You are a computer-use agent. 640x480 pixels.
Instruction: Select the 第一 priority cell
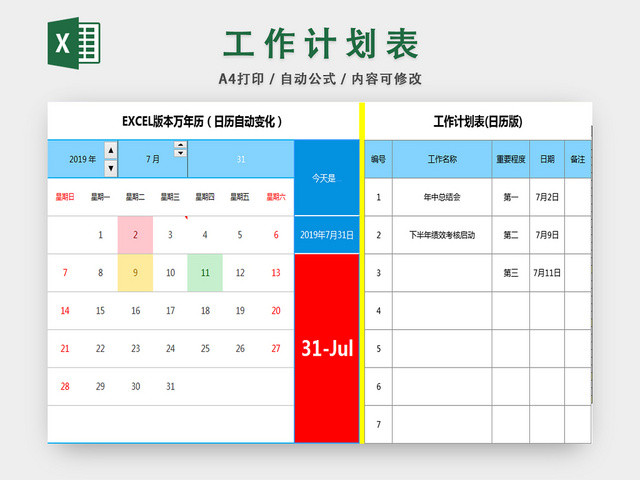(511, 197)
